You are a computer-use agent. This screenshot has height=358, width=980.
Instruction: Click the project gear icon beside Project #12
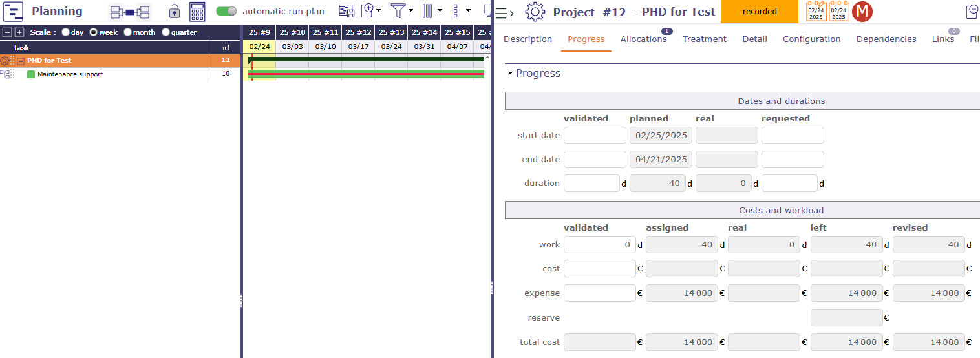tap(535, 12)
